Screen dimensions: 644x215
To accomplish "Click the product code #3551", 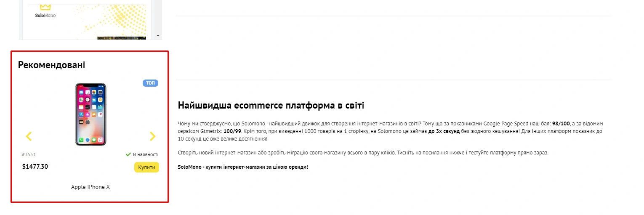I will [x=29, y=154].
